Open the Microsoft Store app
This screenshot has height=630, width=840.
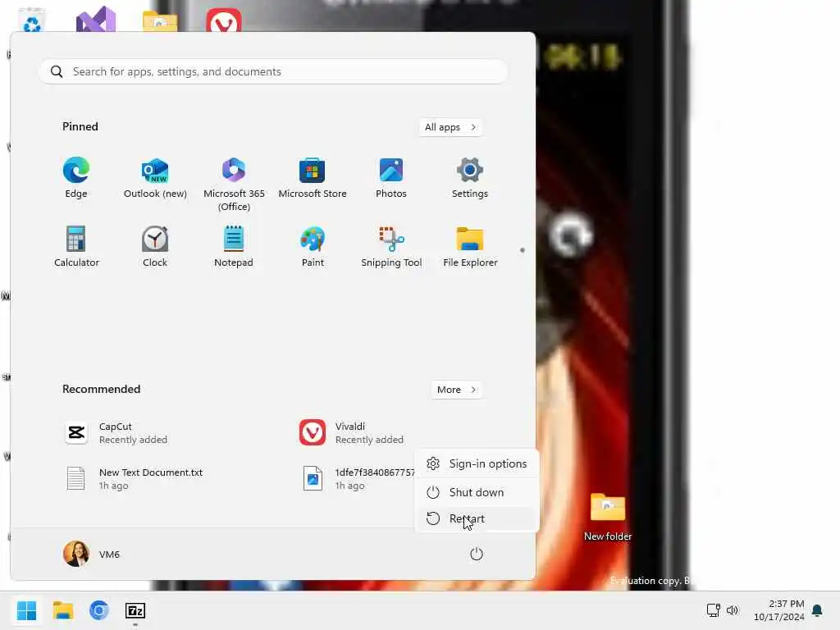[x=313, y=178]
